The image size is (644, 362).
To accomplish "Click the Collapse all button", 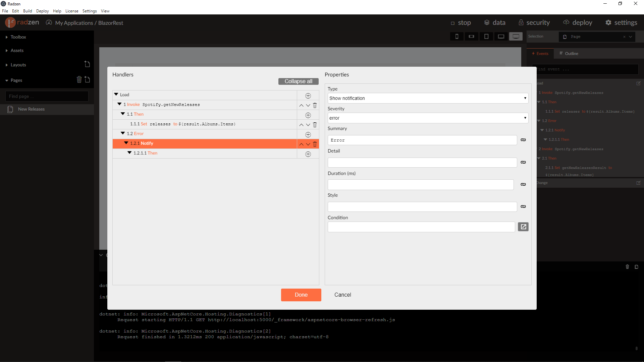I will (x=298, y=81).
